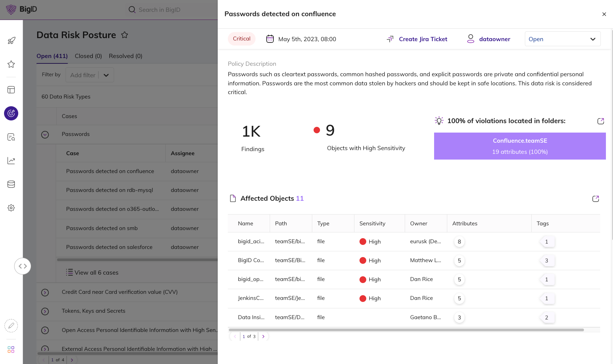
Task: Click the calendar icon beside case date
Action: (270, 39)
